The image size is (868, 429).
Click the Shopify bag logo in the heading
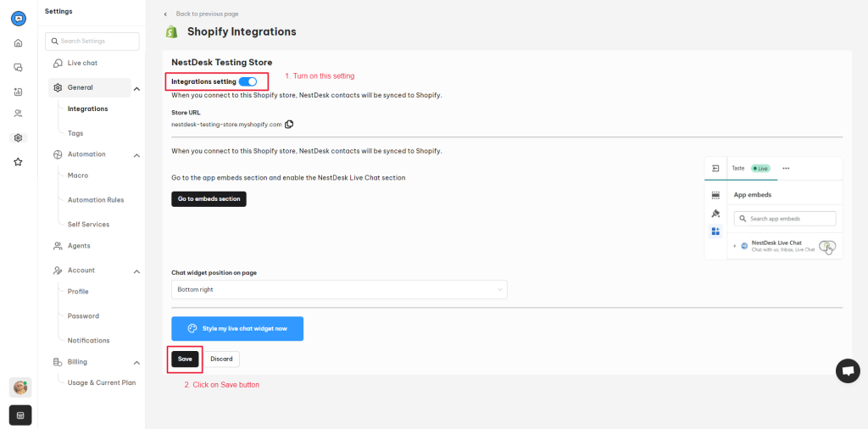172,32
